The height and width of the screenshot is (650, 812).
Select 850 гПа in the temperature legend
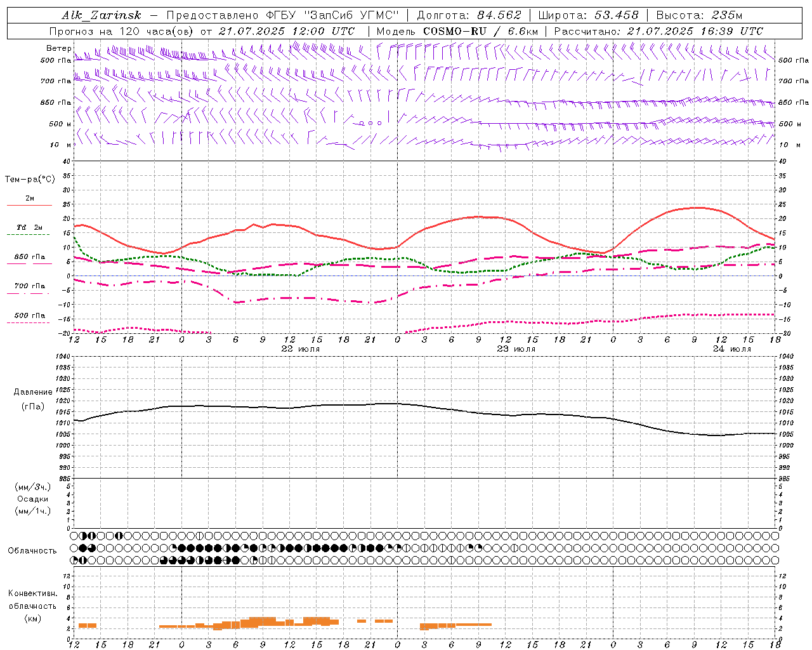click(30, 257)
